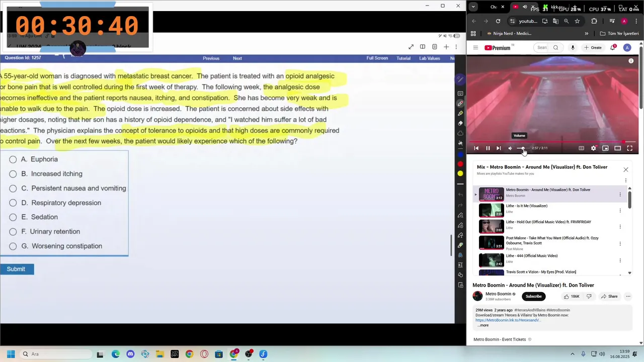The image size is (644, 362).
Task: Bookmark page with the star icon
Action: pos(577,21)
